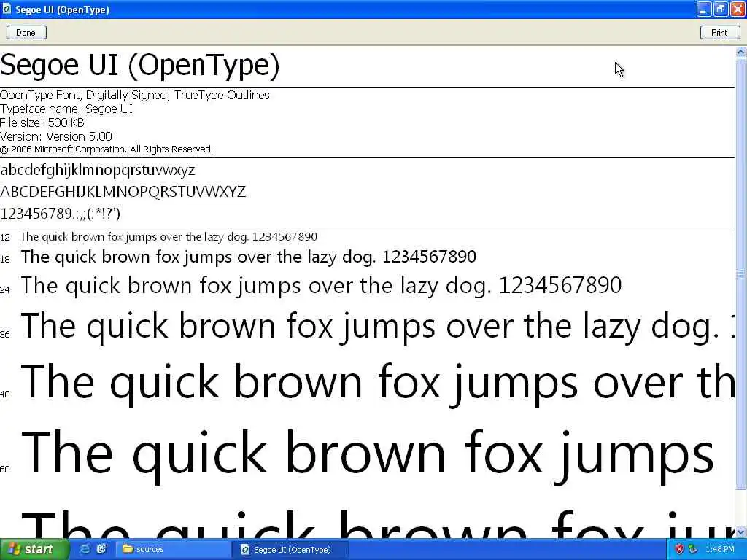Click the 24 point sample sentence
The width and height of the screenshot is (747, 560).
coord(321,286)
